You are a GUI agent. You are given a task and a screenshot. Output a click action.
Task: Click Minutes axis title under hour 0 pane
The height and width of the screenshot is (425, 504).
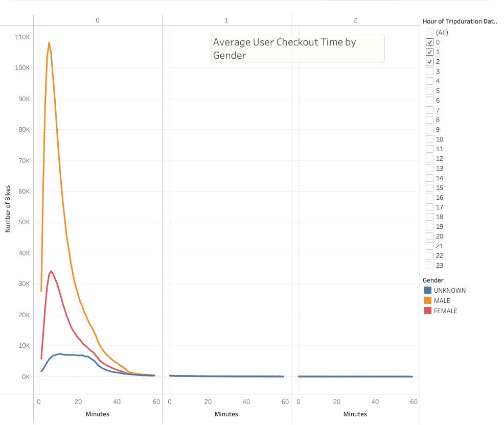pyautogui.click(x=98, y=414)
